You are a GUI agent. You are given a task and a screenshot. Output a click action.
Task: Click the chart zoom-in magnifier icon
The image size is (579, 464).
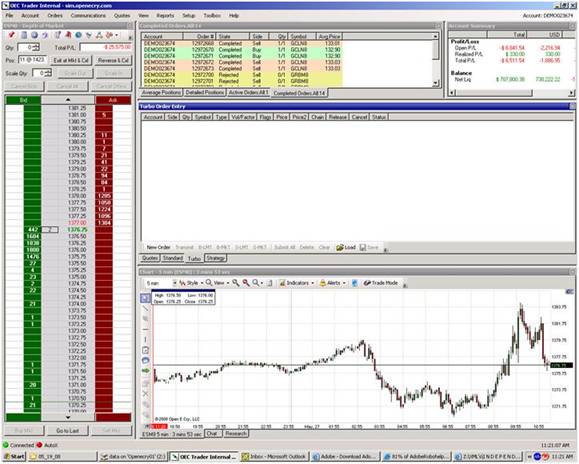tap(236, 283)
